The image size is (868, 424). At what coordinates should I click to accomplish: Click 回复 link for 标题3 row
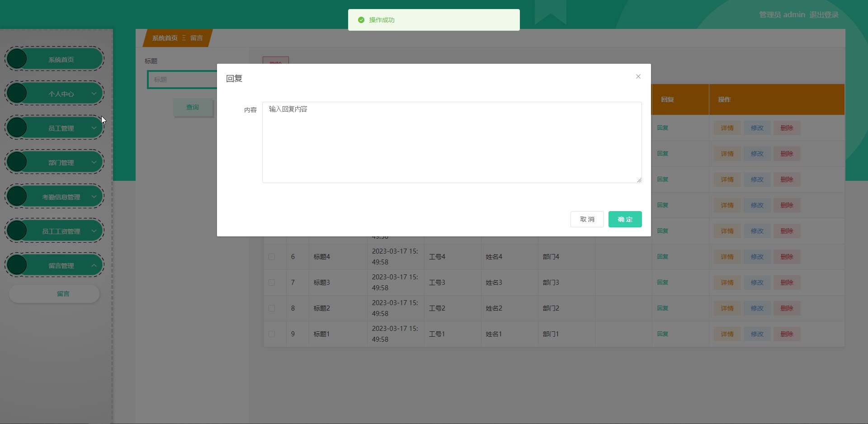tap(663, 283)
